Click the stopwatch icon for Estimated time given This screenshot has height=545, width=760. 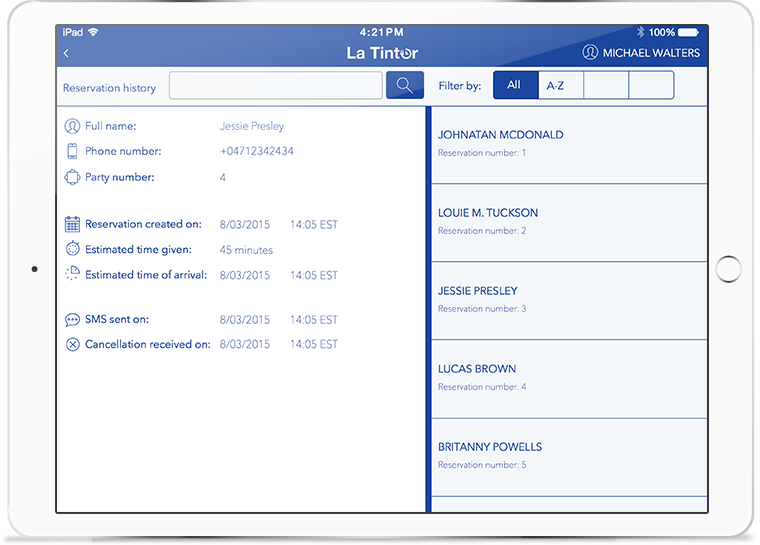tap(72, 250)
